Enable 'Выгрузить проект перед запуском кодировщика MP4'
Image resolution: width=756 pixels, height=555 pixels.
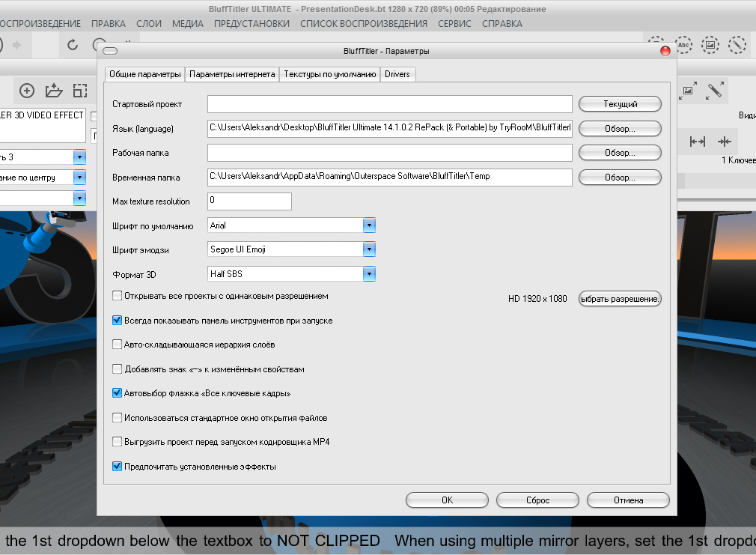[118, 442]
